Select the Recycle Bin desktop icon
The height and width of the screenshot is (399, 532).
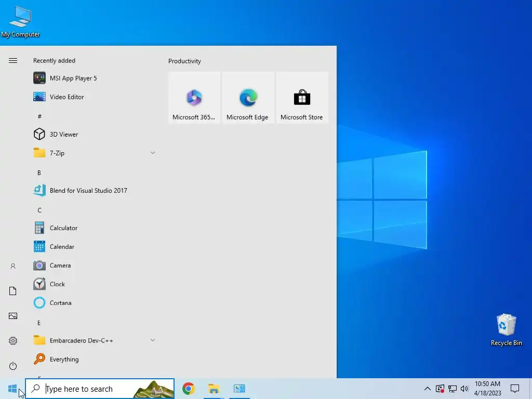[x=506, y=330]
